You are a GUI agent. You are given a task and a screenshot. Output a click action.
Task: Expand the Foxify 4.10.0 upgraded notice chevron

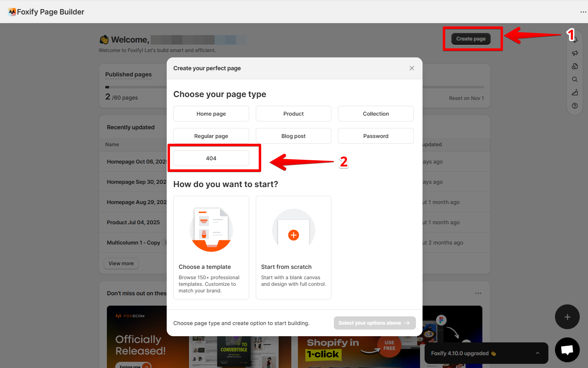(538, 353)
